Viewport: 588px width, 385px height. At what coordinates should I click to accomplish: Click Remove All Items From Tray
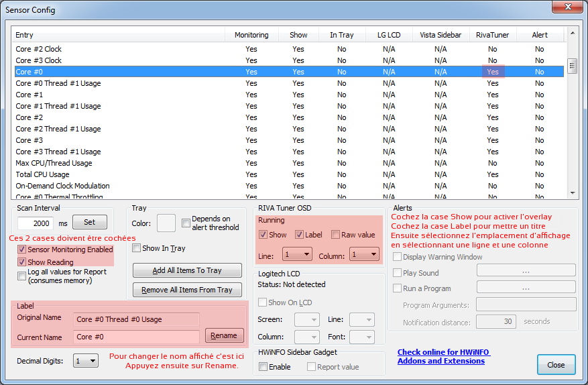[x=187, y=290]
